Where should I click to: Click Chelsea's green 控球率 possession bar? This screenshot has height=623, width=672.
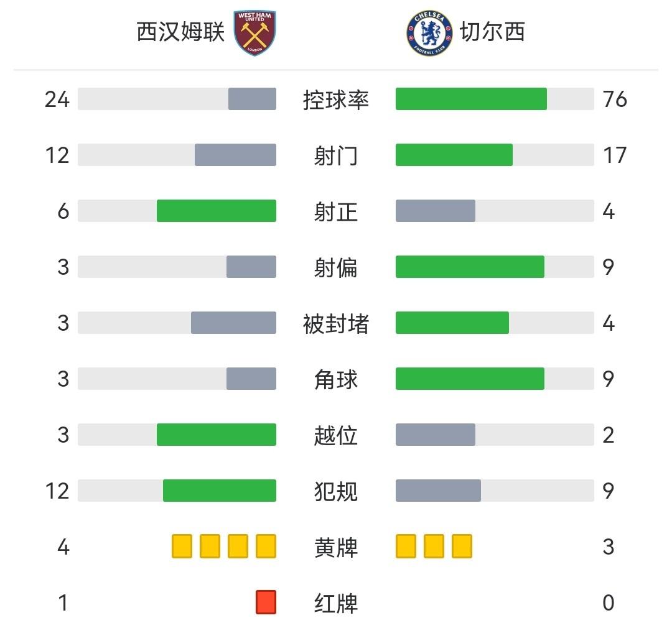(471, 99)
